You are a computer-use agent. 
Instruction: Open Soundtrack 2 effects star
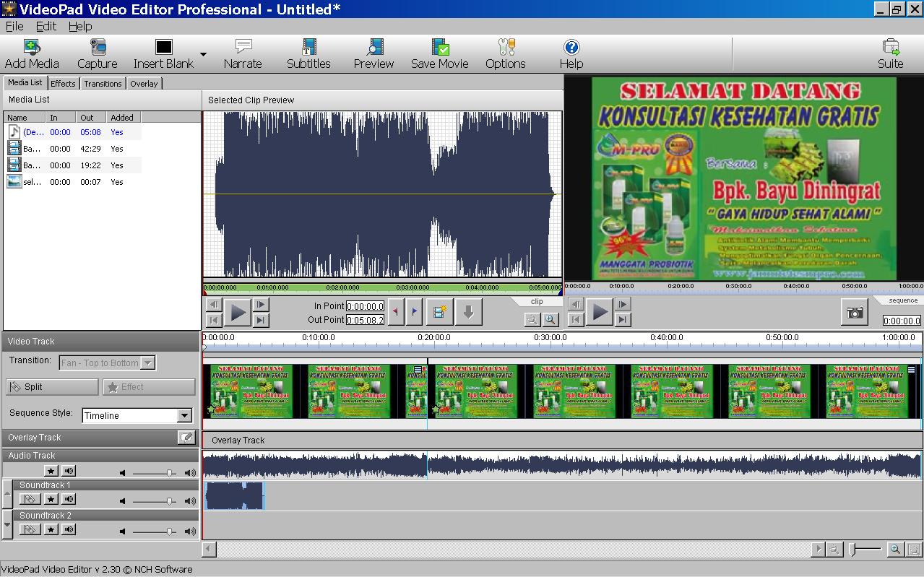coord(51,529)
